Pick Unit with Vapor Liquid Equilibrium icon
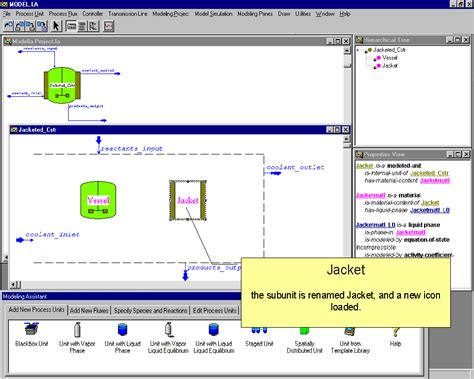The height and width of the screenshot is (379, 474). 168,329
